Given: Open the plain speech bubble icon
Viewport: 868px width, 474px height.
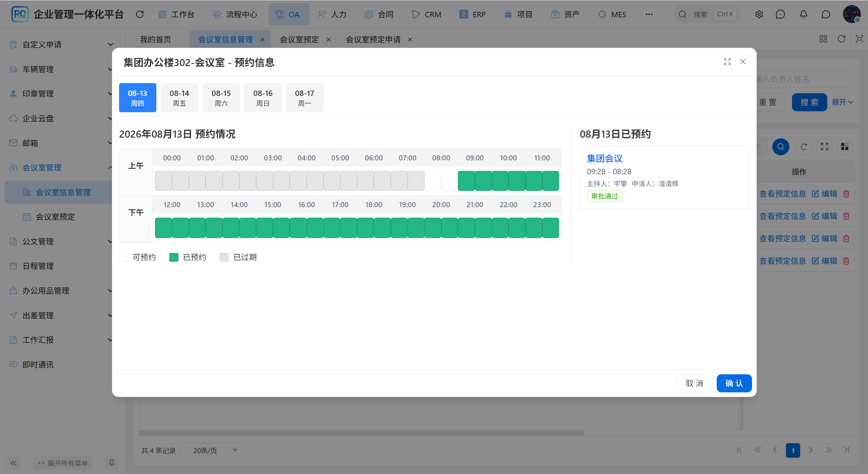Looking at the screenshot, I should (826, 14).
